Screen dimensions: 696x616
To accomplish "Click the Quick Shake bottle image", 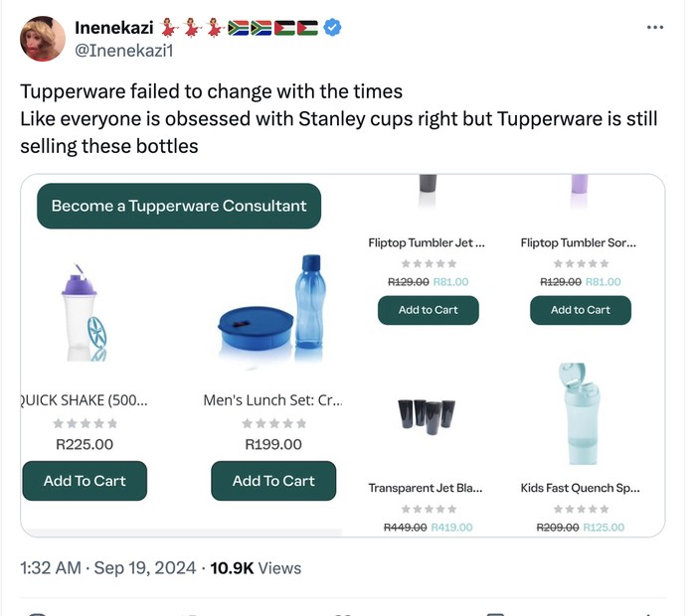I will point(83,313).
